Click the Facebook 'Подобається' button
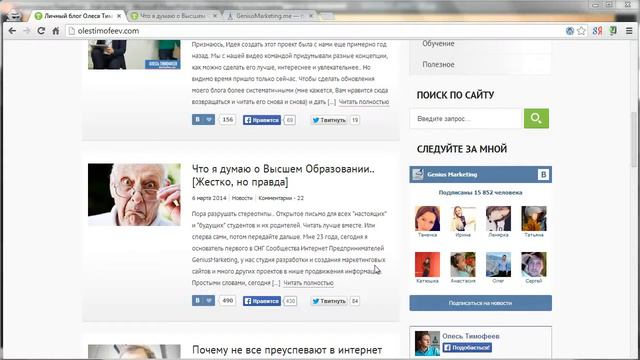640x360 pixels. coord(467,347)
